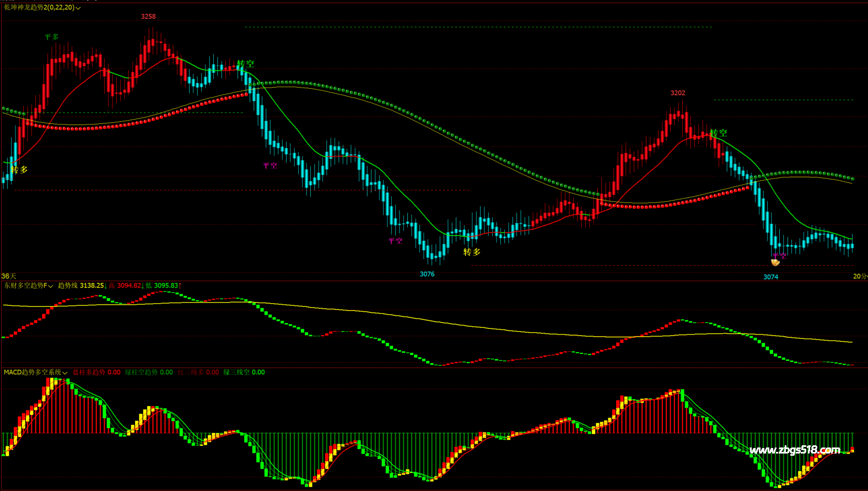This screenshot has width=868, height=491.
Task: Expand the 东财多空趋势F indicator dropdown
Action: click(51, 286)
